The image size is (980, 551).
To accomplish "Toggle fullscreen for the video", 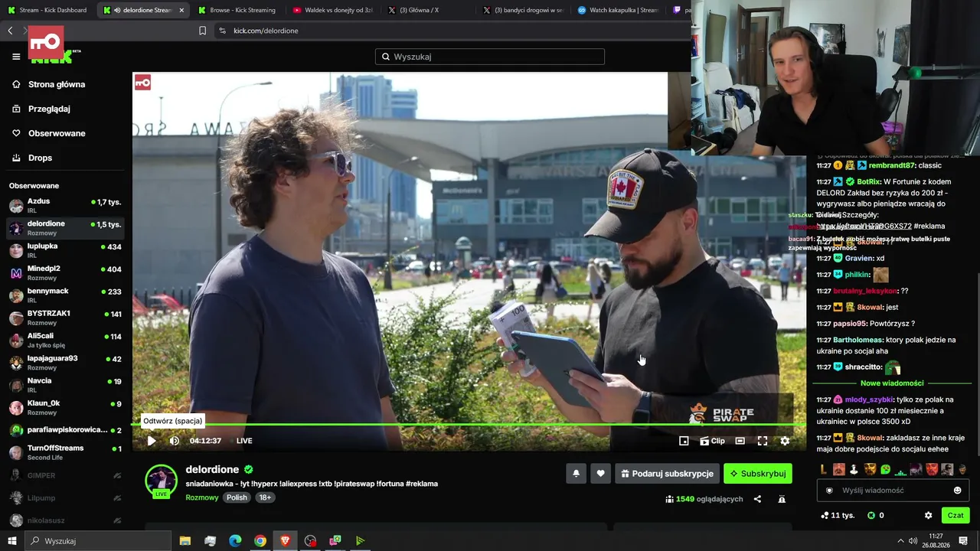I will 763,441.
